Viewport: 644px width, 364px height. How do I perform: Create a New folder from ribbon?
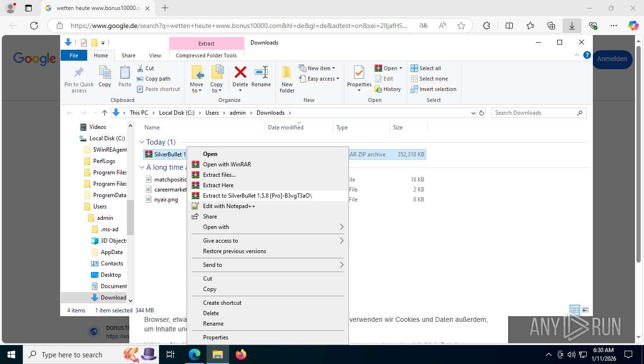tap(287, 79)
